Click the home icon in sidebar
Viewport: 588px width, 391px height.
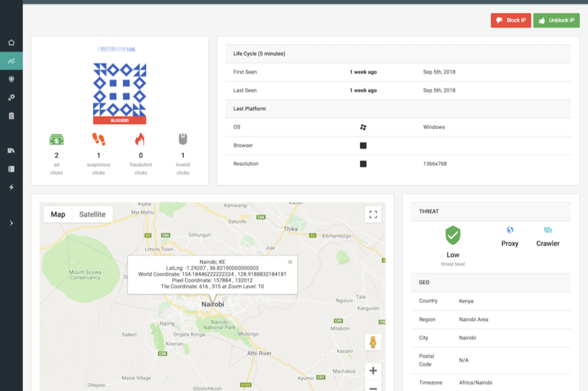coord(11,42)
